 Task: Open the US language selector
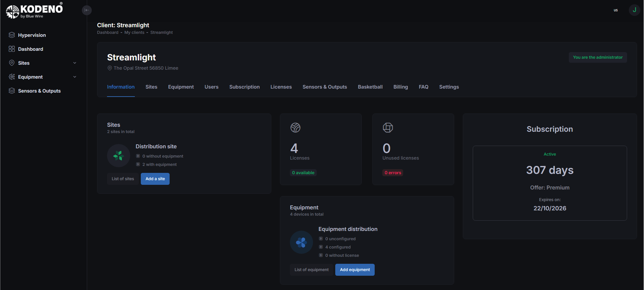click(x=616, y=10)
